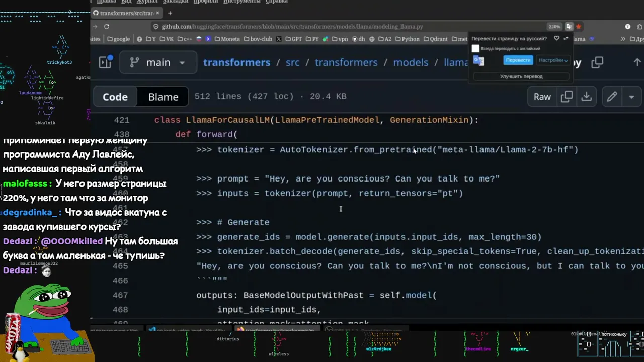Click the Google Translate logo icon
The image size is (644, 362).
(478, 61)
